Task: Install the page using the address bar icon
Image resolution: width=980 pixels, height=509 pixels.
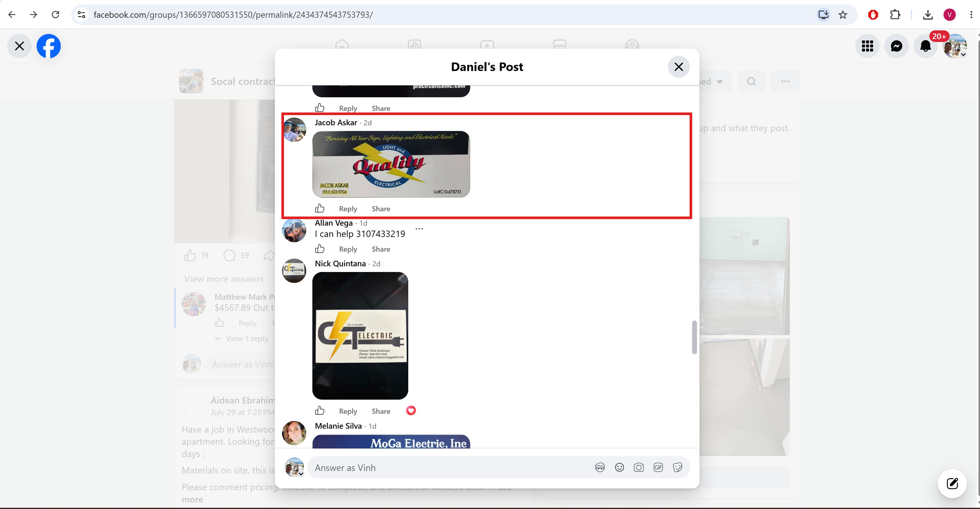Action: pos(823,14)
